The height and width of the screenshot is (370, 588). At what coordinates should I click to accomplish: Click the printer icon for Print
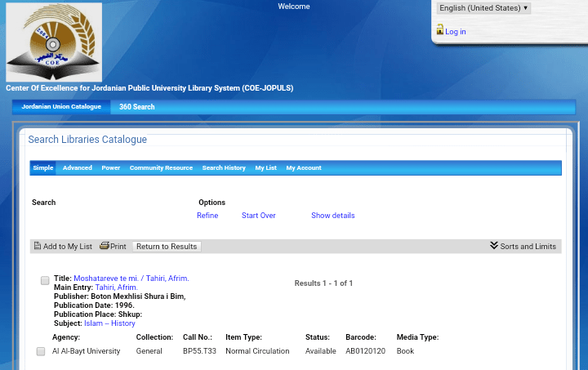[x=104, y=245]
